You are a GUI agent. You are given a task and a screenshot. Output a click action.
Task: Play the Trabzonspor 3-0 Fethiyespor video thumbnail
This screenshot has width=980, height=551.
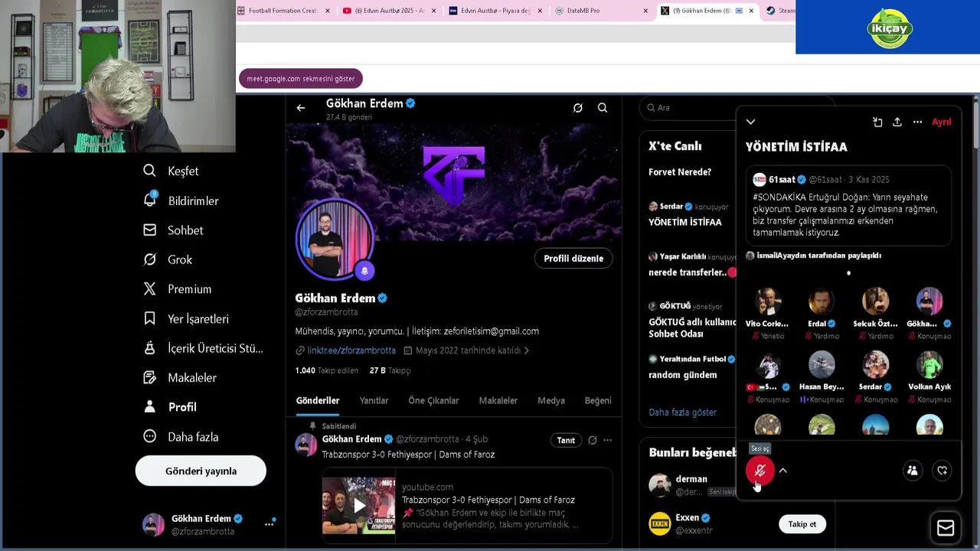click(x=359, y=506)
